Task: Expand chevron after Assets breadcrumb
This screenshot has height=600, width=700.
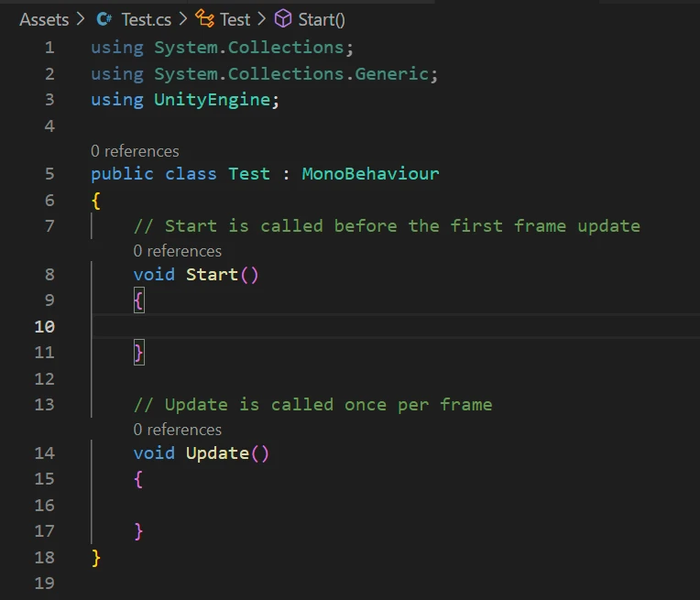Action: 81,19
